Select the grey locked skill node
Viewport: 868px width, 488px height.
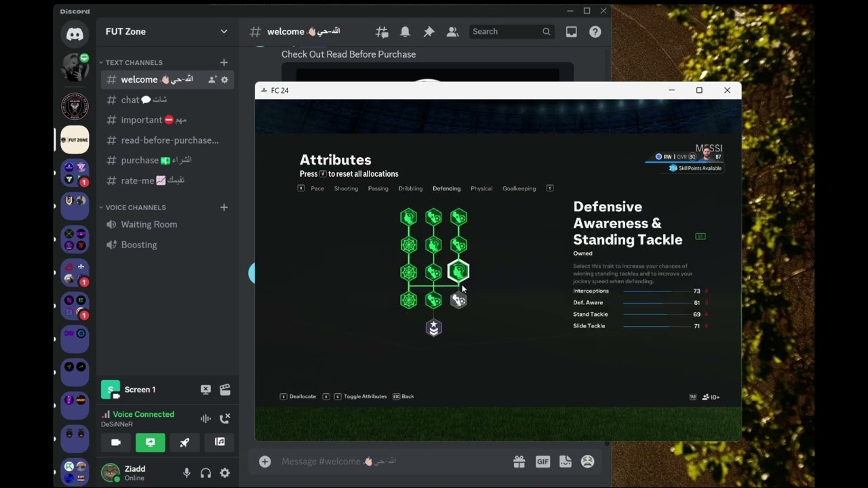coord(458,300)
